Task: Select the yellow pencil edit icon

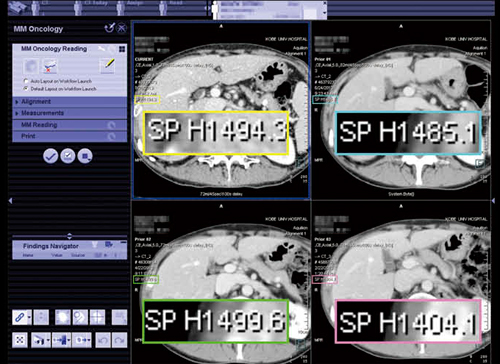Action: [108, 66]
